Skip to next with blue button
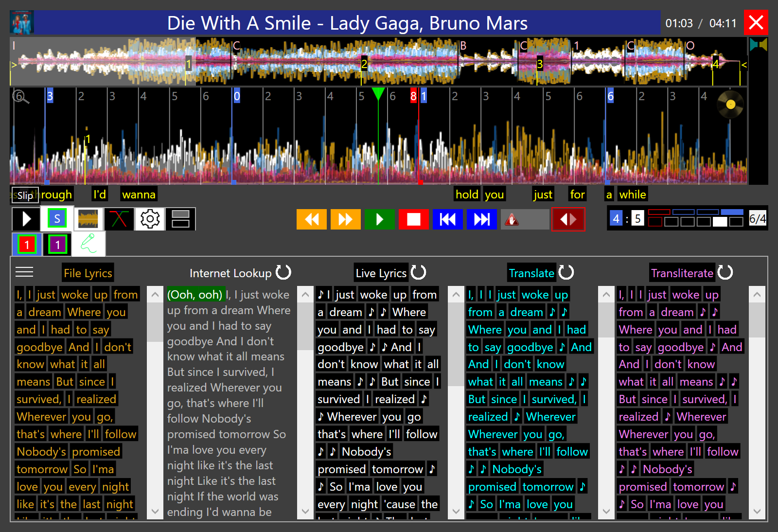This screenshot has width=778, height=532. click(x=482, y=219)
